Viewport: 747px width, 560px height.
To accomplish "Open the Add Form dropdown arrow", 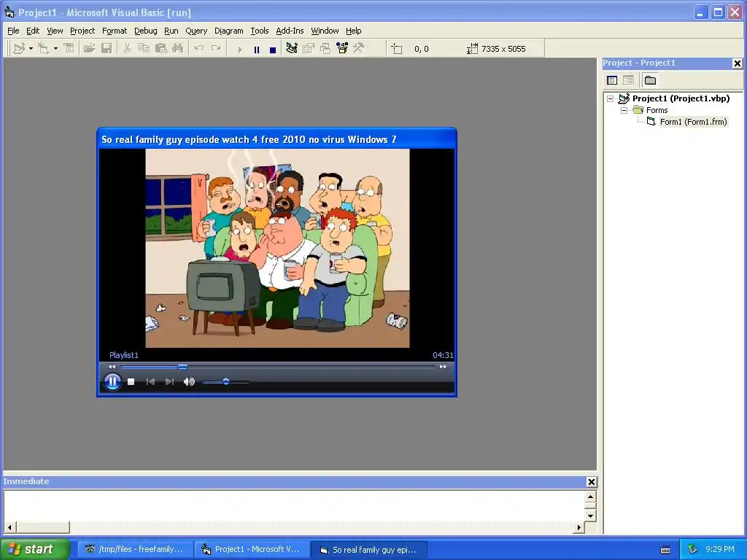I will 55,49.
